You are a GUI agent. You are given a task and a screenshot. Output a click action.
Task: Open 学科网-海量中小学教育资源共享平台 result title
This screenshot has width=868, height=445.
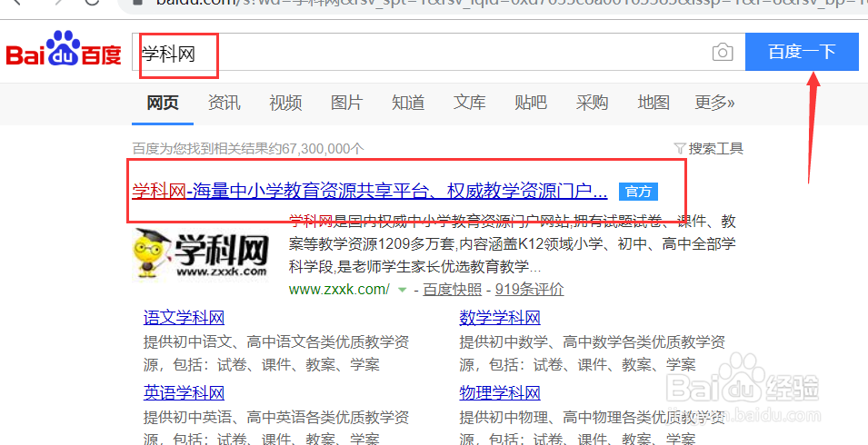tap(370, 192)
